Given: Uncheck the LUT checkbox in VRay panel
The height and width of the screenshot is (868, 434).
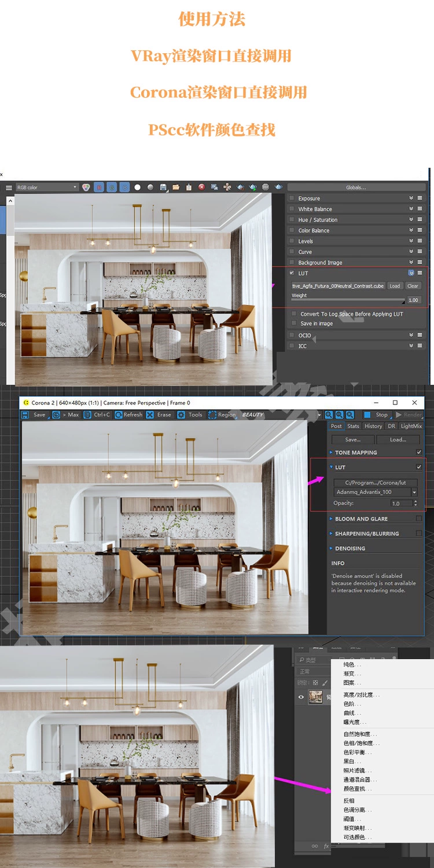Looking at the screenshot, I should click(292, 273).
